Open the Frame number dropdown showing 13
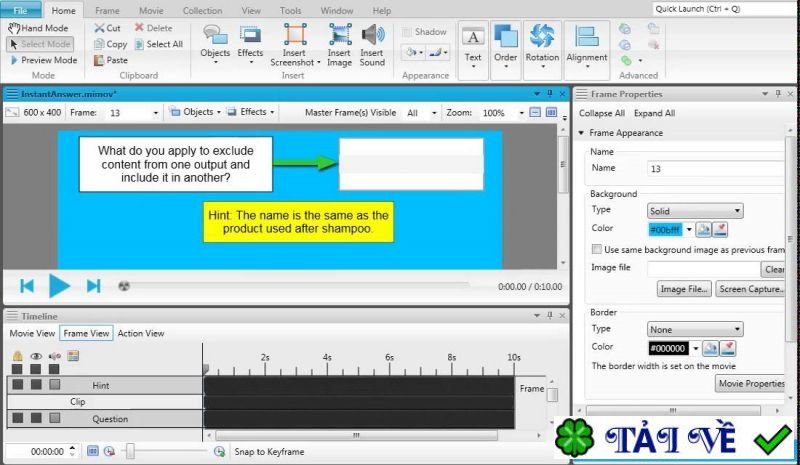The height and width of the screenshot is (465, 800). 156,113
